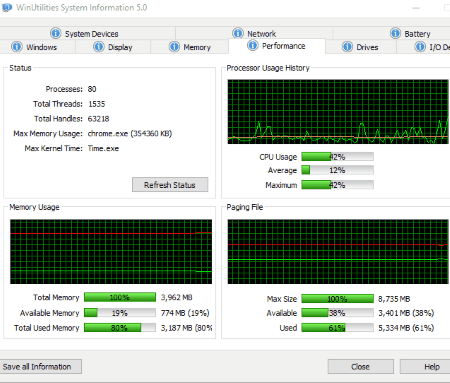This screenshot has width=450, height=383.
Task: Click Save all Information button
Action: coord(41,366)
